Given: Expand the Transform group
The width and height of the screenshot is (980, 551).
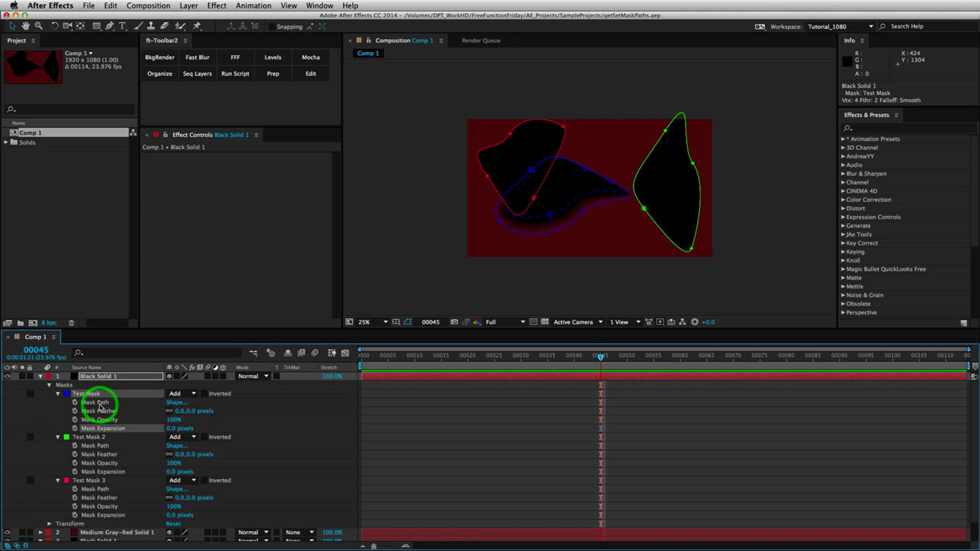Looking at the screenshot, I should [49, 524].
